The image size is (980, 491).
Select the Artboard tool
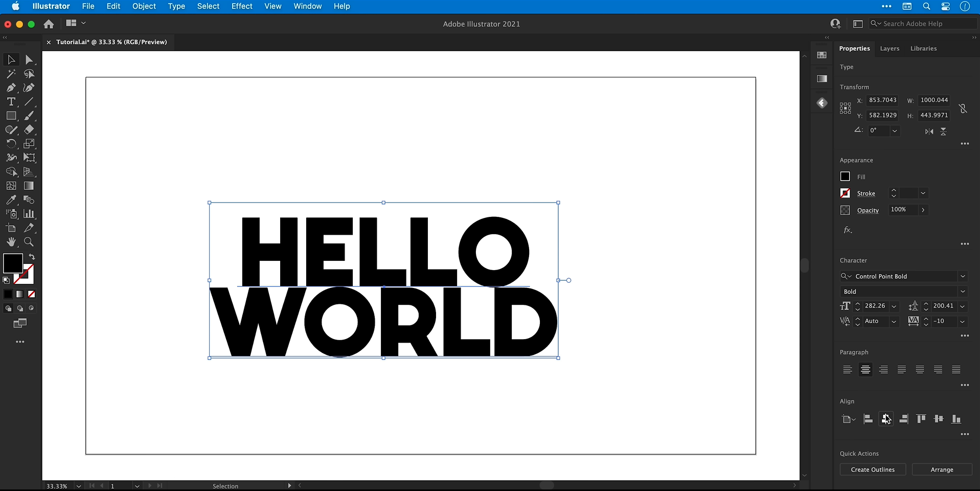tap(11, 228)
